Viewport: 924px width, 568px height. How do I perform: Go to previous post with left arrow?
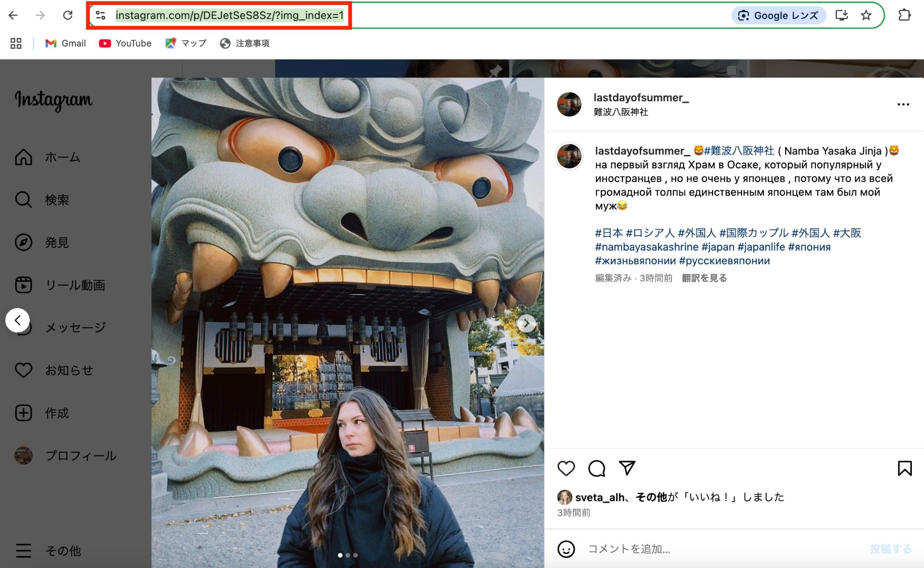(18, 321)
